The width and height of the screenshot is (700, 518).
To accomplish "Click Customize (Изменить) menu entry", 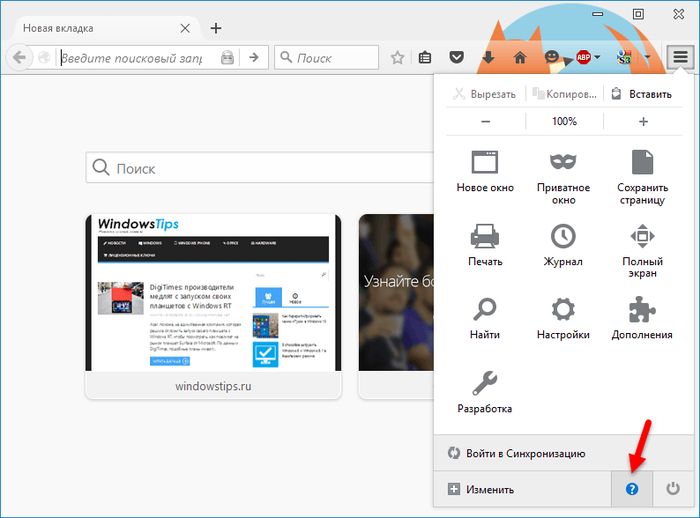I will (x=483, y=489).
